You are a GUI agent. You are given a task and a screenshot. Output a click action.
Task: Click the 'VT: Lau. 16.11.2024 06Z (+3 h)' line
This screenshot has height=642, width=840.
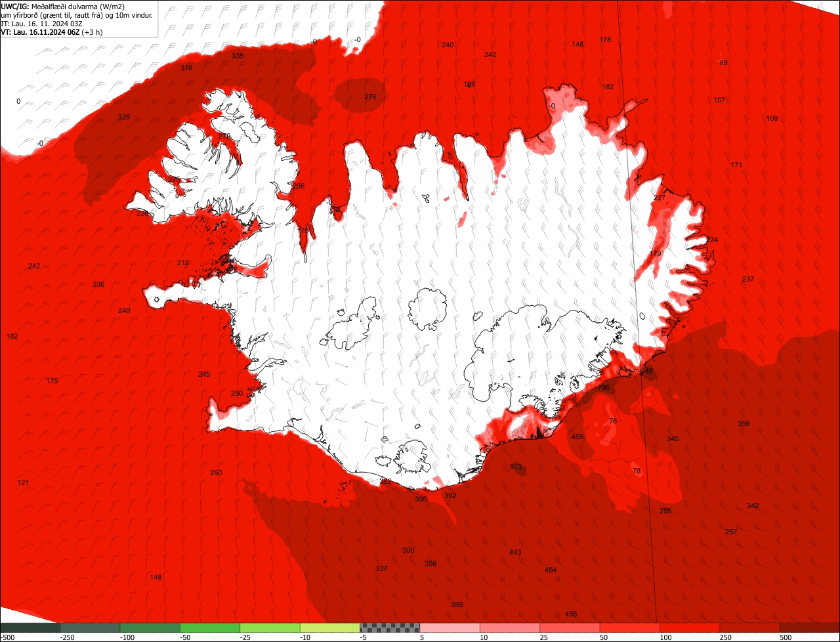click(x=51, y=32)
